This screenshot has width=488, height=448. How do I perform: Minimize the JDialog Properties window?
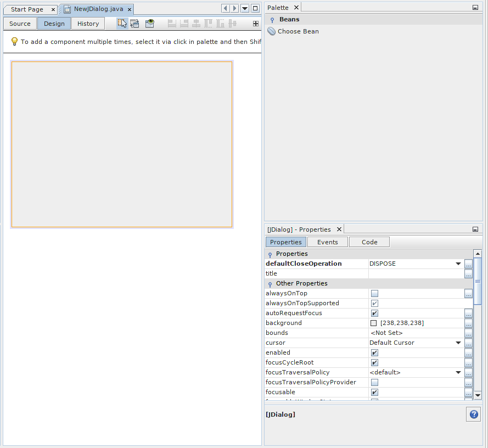click(475, 229)
